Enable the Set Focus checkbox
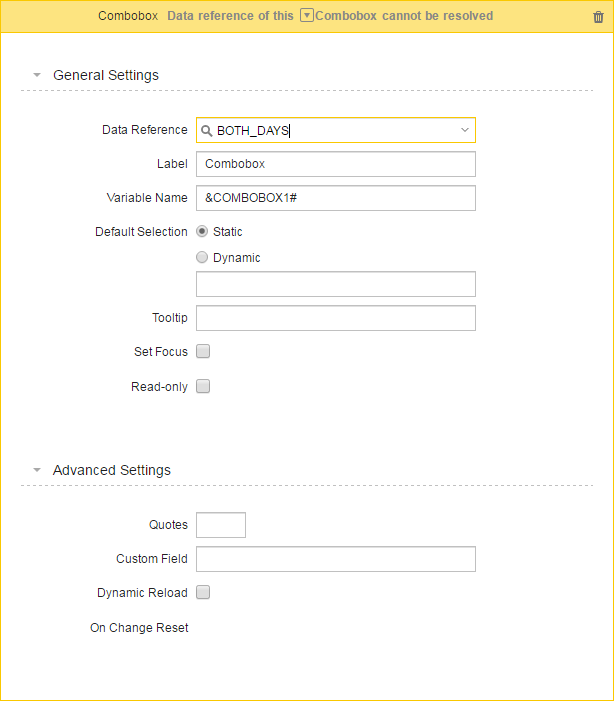Image resolution: width=614 pixels, height=701 pixels. 203,351
